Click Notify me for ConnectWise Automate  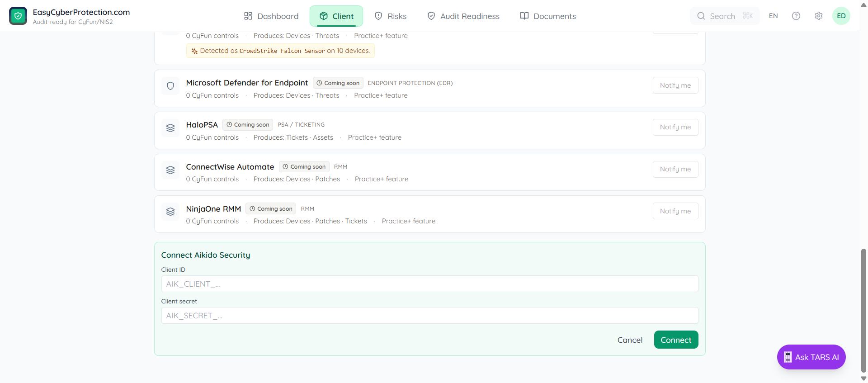tap(675, 169)
